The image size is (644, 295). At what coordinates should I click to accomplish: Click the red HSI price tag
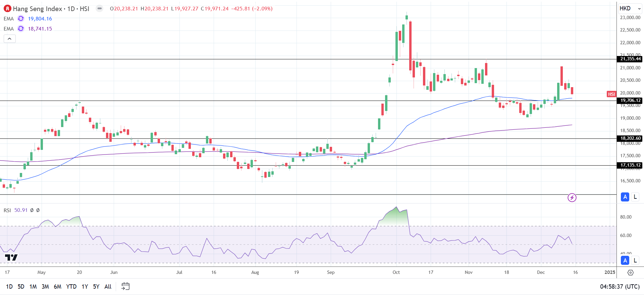point(611,94)
